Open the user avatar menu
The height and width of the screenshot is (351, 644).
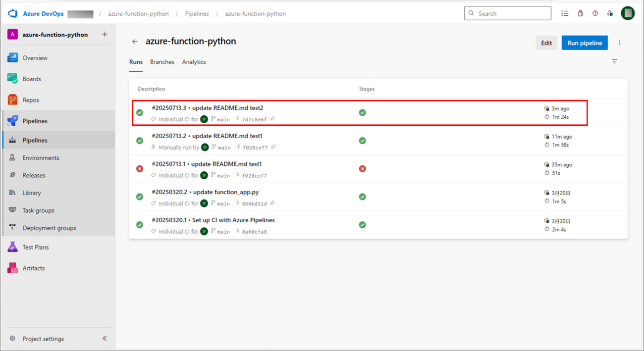pyautogui.click(x=628, y=13)
